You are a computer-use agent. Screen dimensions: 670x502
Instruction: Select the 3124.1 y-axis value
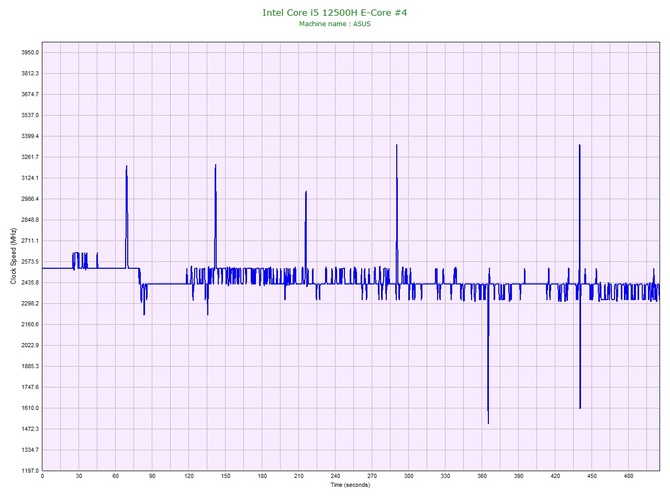click(30, 178)
